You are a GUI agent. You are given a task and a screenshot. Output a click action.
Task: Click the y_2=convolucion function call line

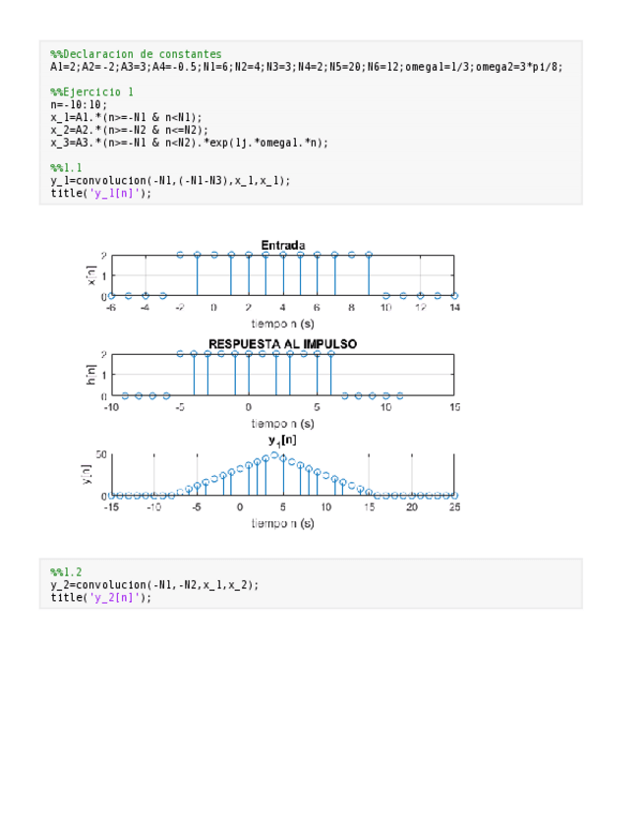coord(154,584)
